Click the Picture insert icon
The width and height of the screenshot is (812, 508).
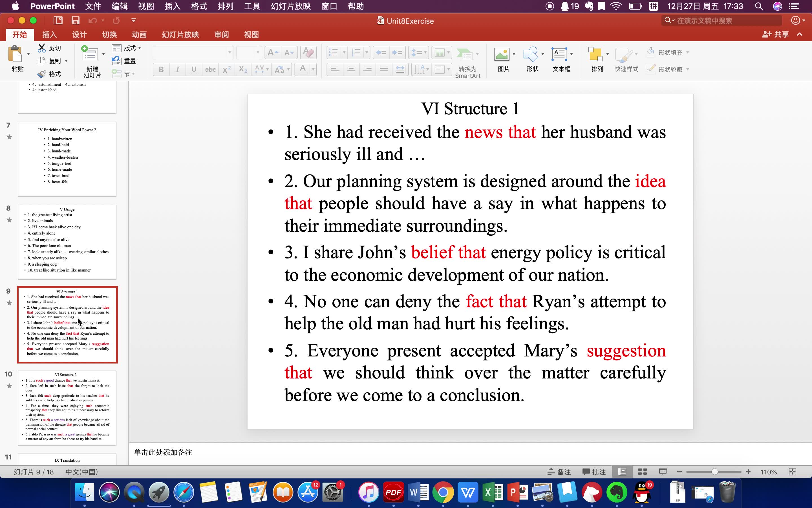click(x=502, y=54)
